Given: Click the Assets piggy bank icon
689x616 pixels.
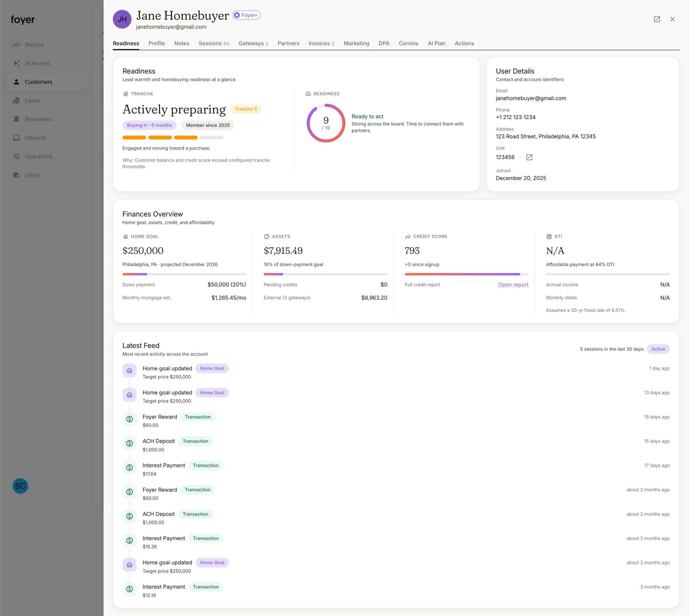Looking at the screenshot, I should [x=267, y=237].
